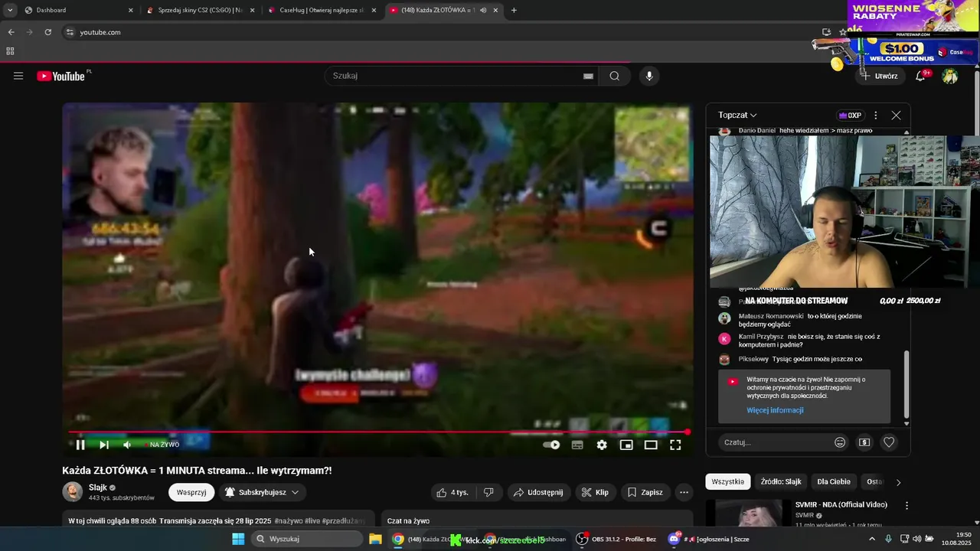This screenshot has width=980, height=551.
Task: Switch to Sprzedaj skiny CS2 tab
Action: pyautogui.click(x=200, y=10)
